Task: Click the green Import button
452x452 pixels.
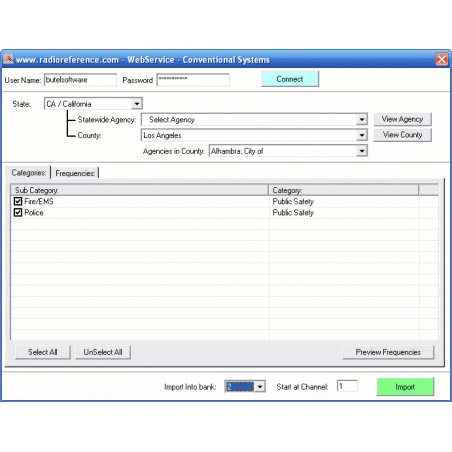Action: 405,387
